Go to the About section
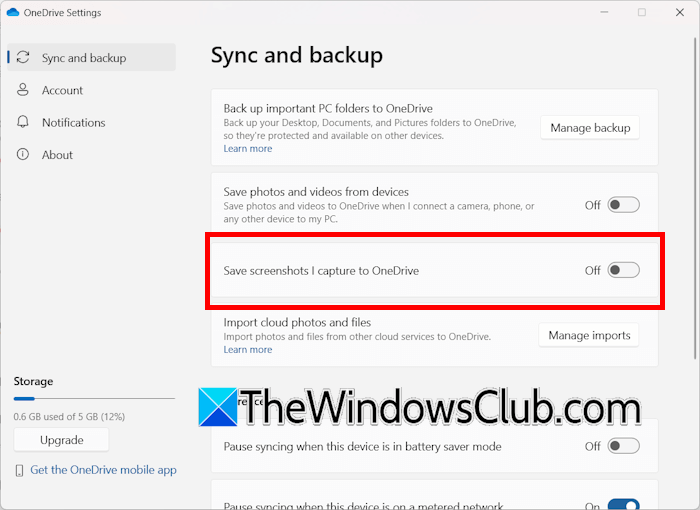This screenshot has height=510, width=700. (x=57, y=155)
